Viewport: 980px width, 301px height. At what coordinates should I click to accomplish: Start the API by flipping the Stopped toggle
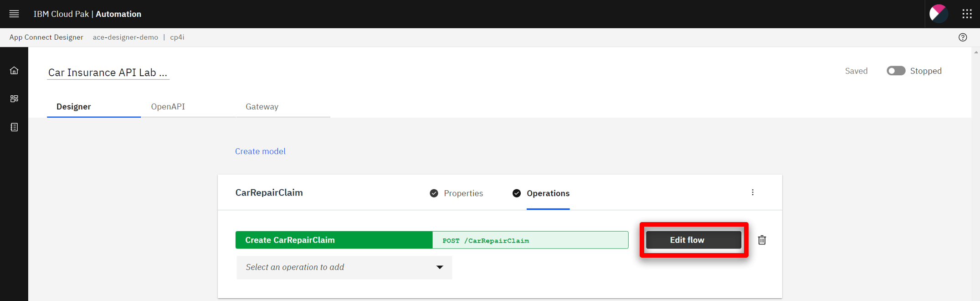(x=896, y=71)
